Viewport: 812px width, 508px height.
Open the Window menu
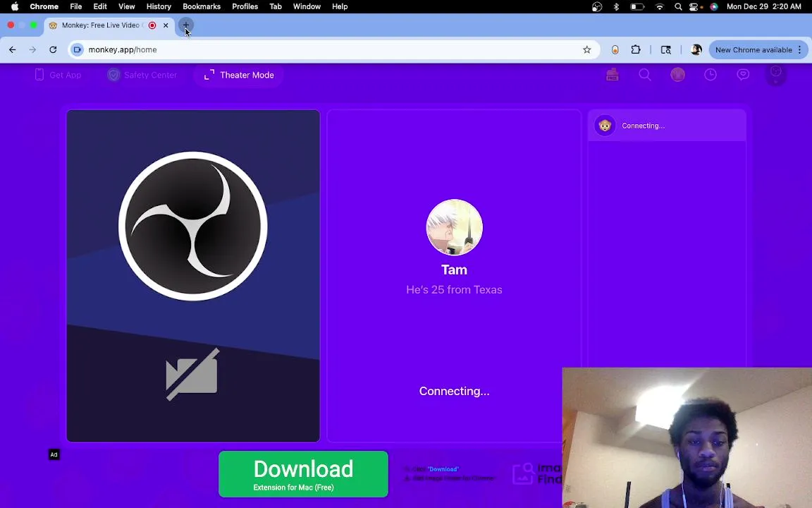coord(307,6)
